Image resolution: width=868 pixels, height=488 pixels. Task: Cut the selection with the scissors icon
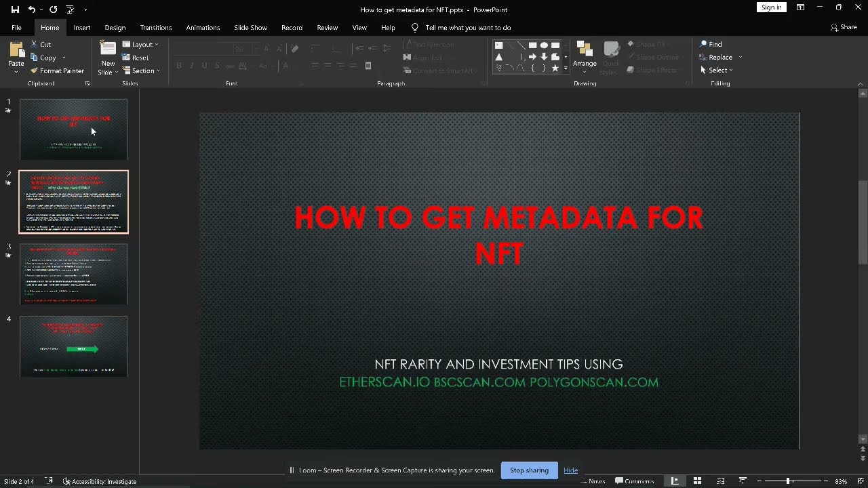click(41, 44)
